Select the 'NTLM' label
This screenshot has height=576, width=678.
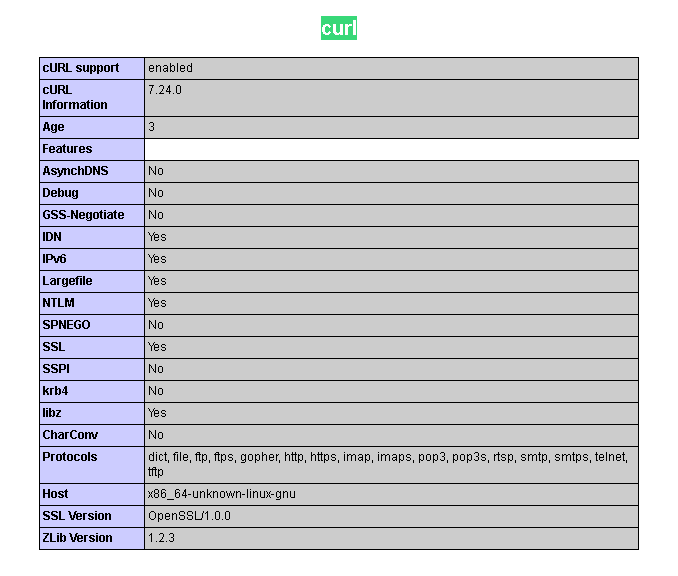58,303
